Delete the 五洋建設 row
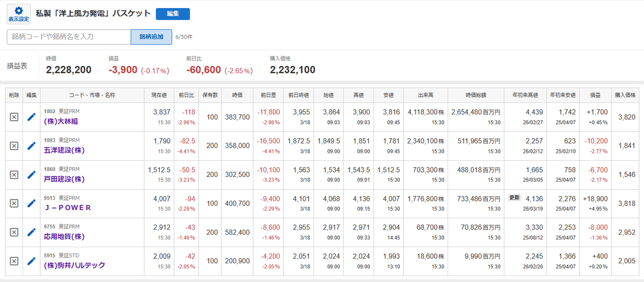 [x=14, y=145]
